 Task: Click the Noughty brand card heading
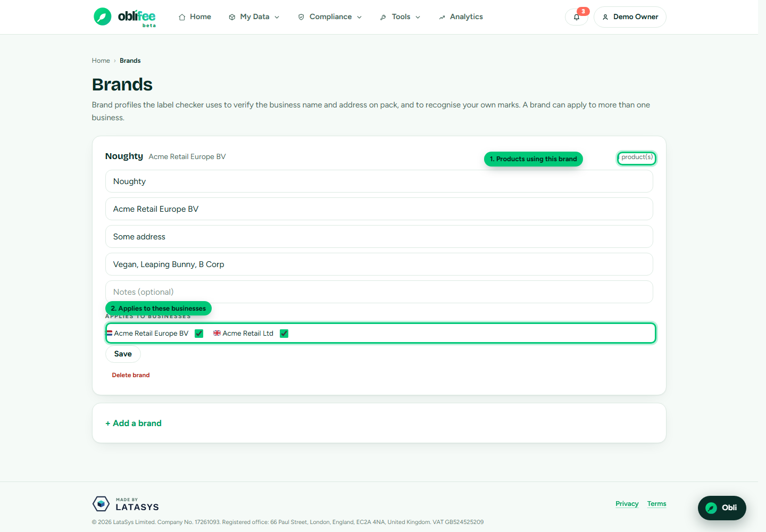tap(124, 156)
